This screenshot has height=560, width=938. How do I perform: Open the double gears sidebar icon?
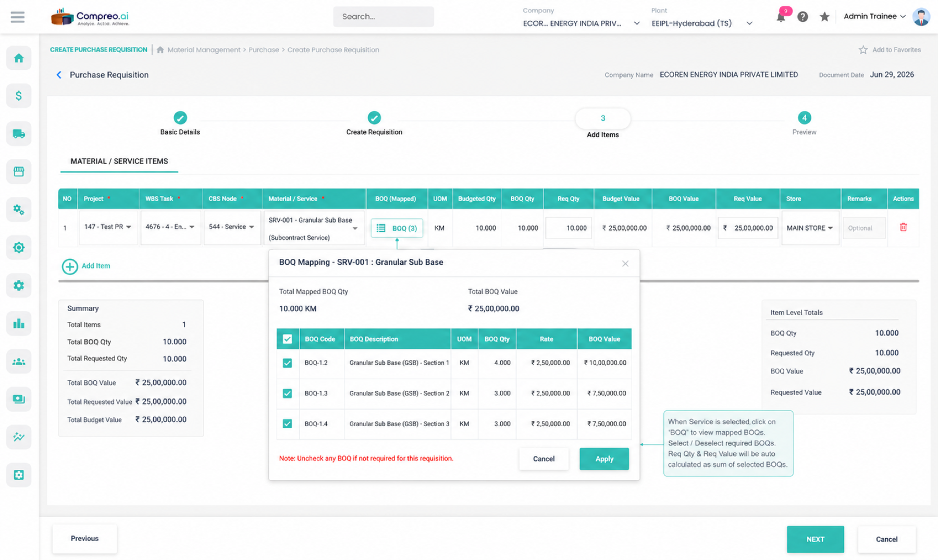(x=19, y=209)
